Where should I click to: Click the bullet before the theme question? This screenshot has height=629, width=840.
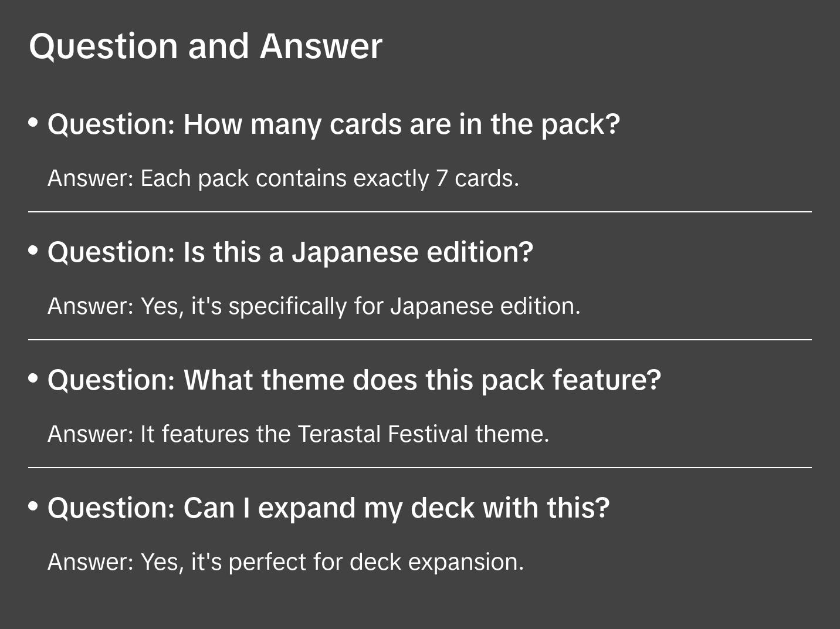[x=33, y=378]
